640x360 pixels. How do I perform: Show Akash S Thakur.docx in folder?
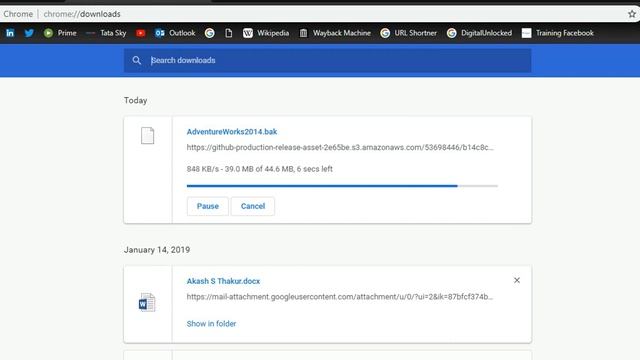tap(211, 324)
